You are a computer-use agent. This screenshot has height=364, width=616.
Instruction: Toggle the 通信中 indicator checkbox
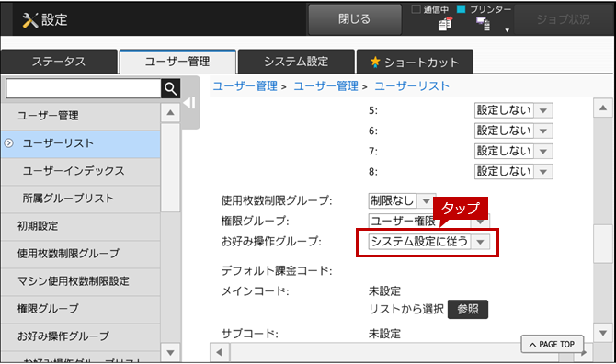tap(416, 9)
